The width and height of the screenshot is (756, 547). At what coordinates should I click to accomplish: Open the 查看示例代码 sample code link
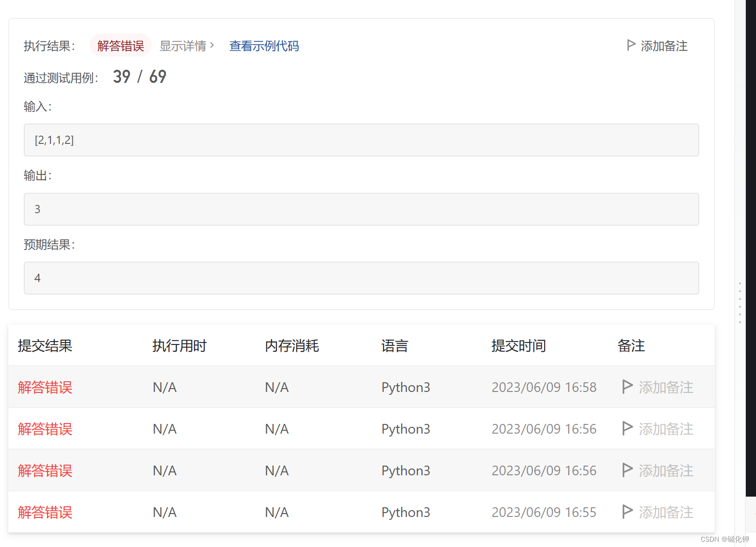(x=264, y=46)
